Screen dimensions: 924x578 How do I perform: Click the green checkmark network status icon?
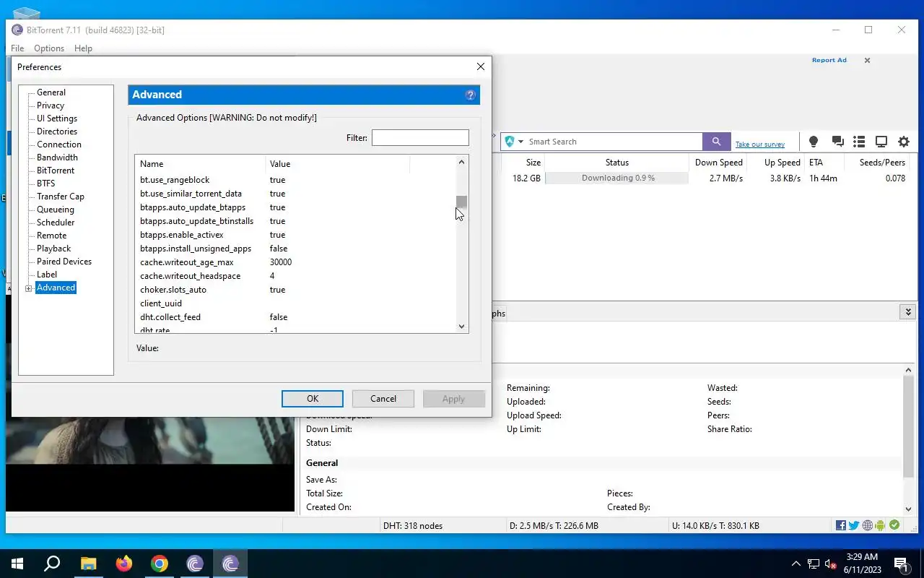(894, 525)
